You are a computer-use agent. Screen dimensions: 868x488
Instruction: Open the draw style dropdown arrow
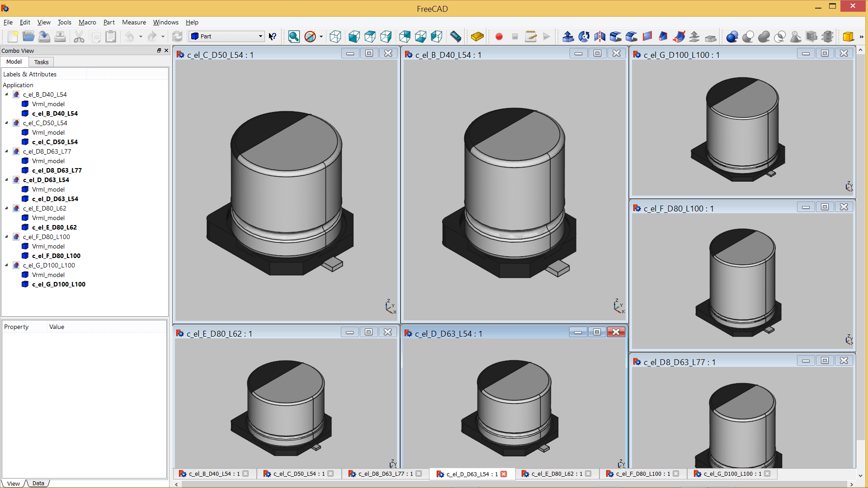coord(321,37)
